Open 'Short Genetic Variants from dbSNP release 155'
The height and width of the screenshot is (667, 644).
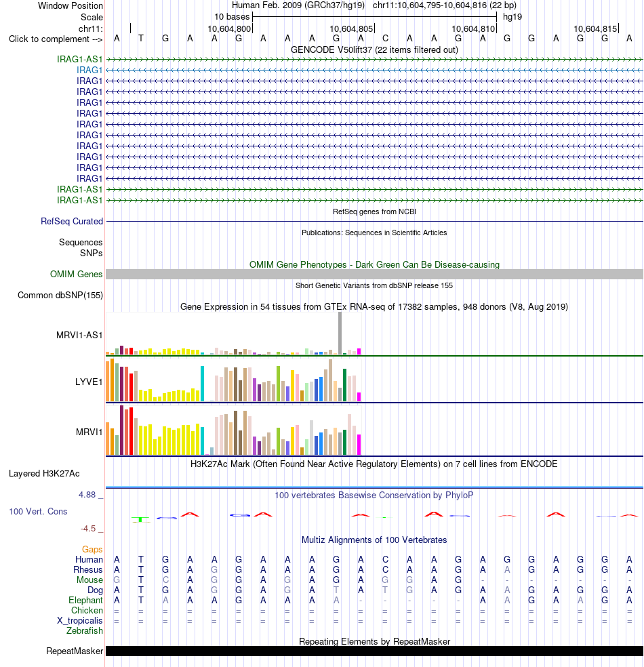(x=374, y=285)
